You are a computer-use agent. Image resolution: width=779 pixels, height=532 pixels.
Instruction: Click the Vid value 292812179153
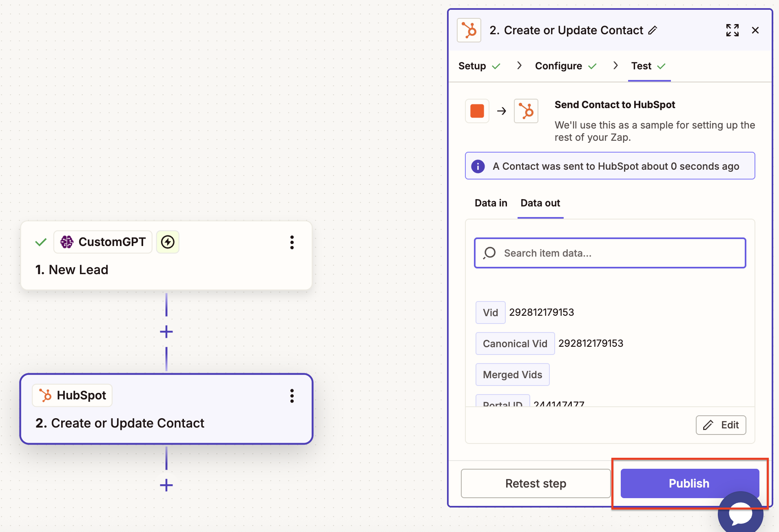tap(542, 313)
